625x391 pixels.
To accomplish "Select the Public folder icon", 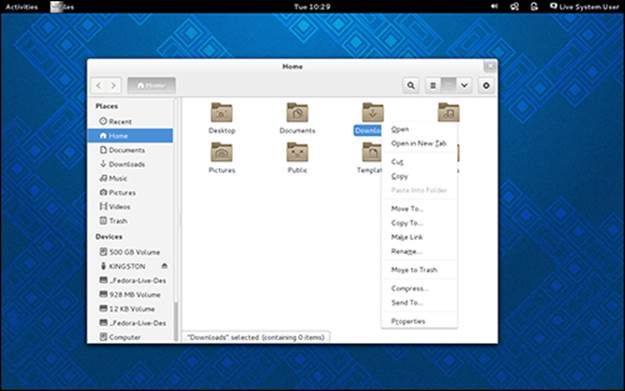I will coord(297,152).
